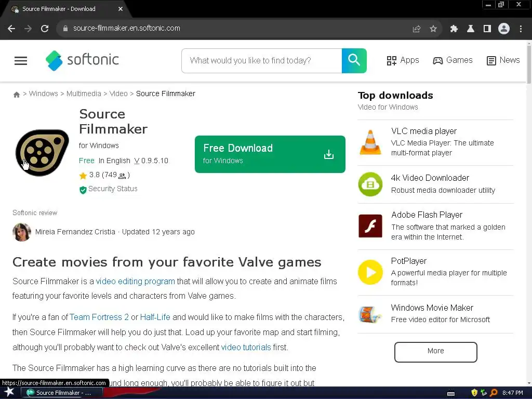This screenshot has height=399, width=532.
Task: Click the Adobe Flash Player icon
Action: [370, 226]
